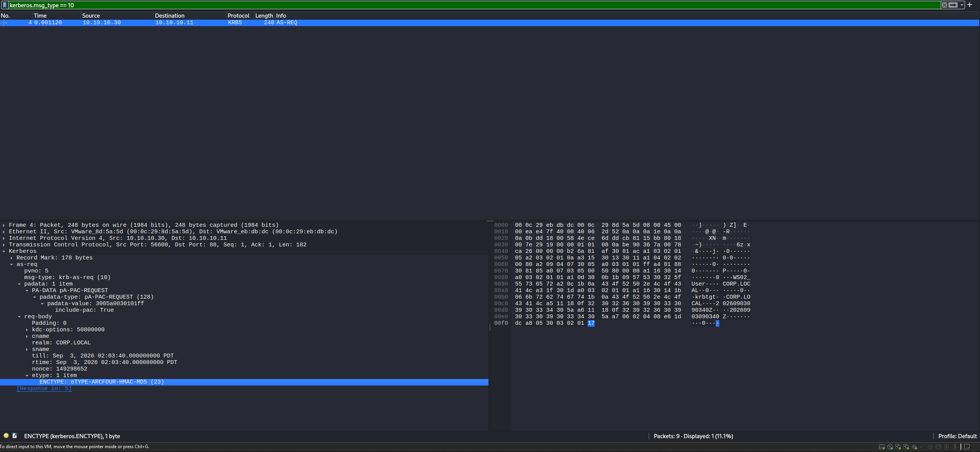The height and width of the screenshot is (452, 980).
Task: Expand the Frame 4 details node
Action: point(4,225)
